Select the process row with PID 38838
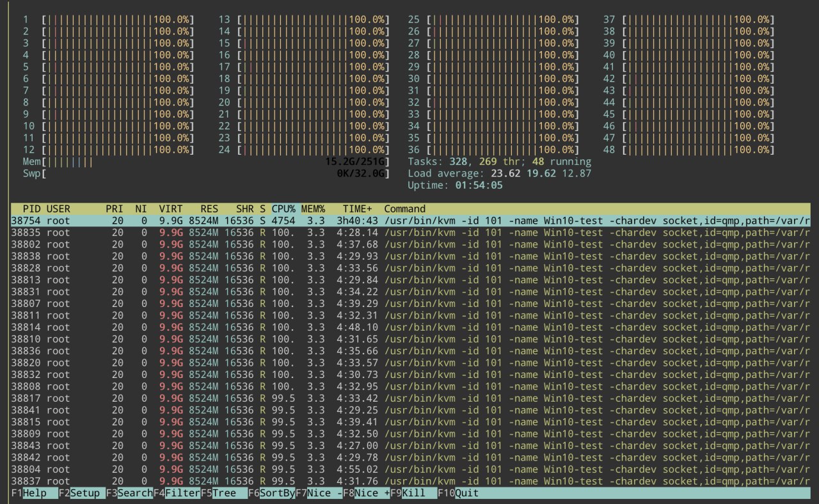Image resolution: width=819 pixels, height=504 pixels. pos(410,256)
